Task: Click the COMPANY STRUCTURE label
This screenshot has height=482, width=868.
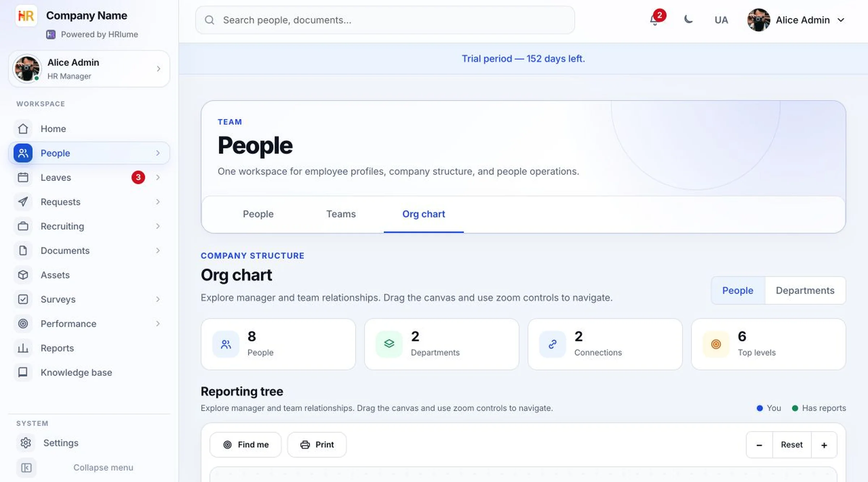Action: 252,255
